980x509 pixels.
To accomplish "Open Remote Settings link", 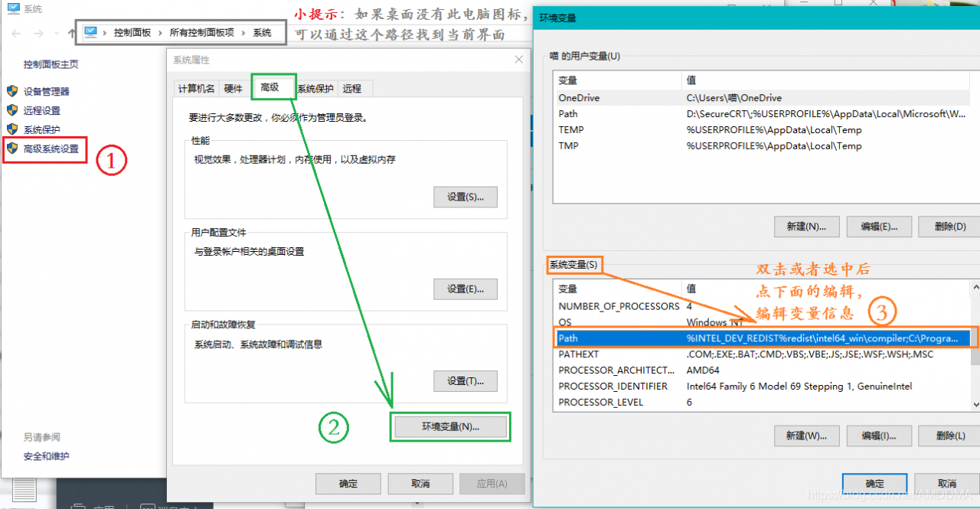I will pyautogui.click(x=41, y=110).
